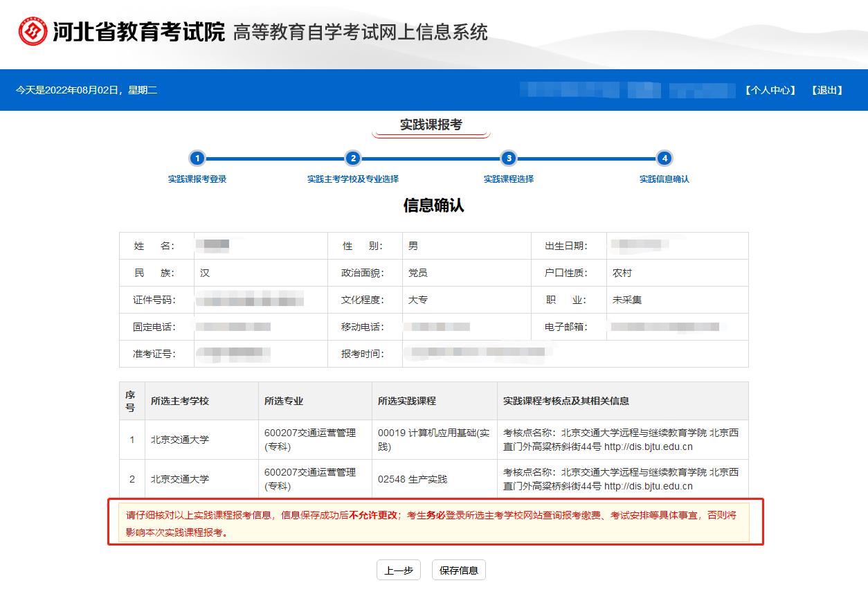Click the 户口性质 value 农村
868x594 pixels.
point(622,273)
